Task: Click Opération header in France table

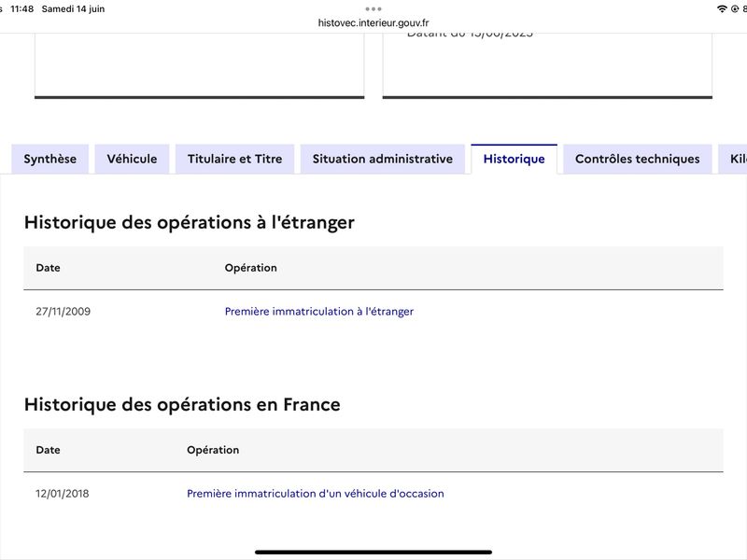Action: tap(213, 450)
